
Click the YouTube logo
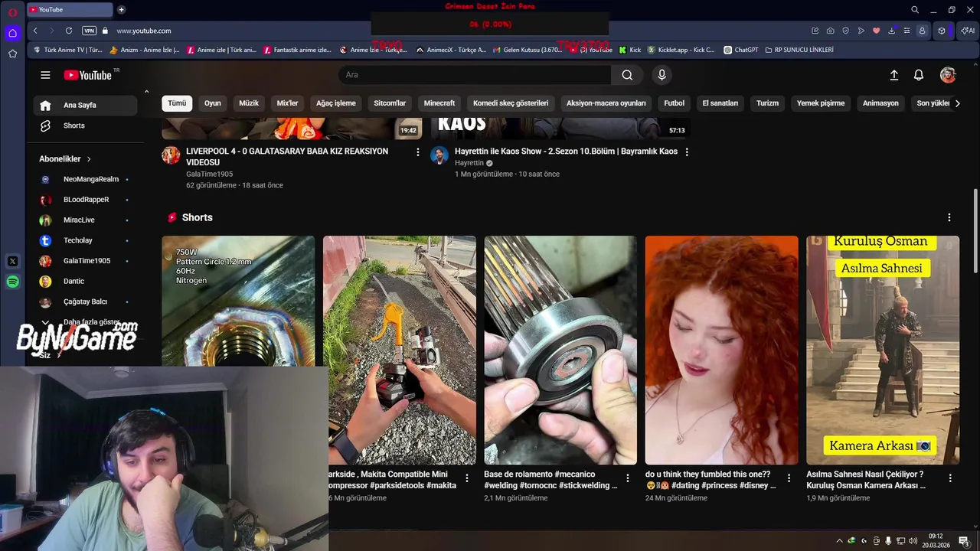pyautogui.click(x=88, y=75)
